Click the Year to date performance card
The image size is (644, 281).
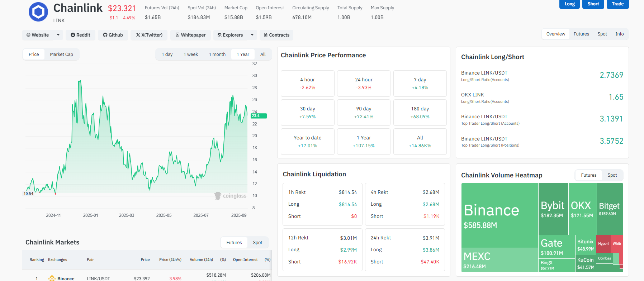308,142
